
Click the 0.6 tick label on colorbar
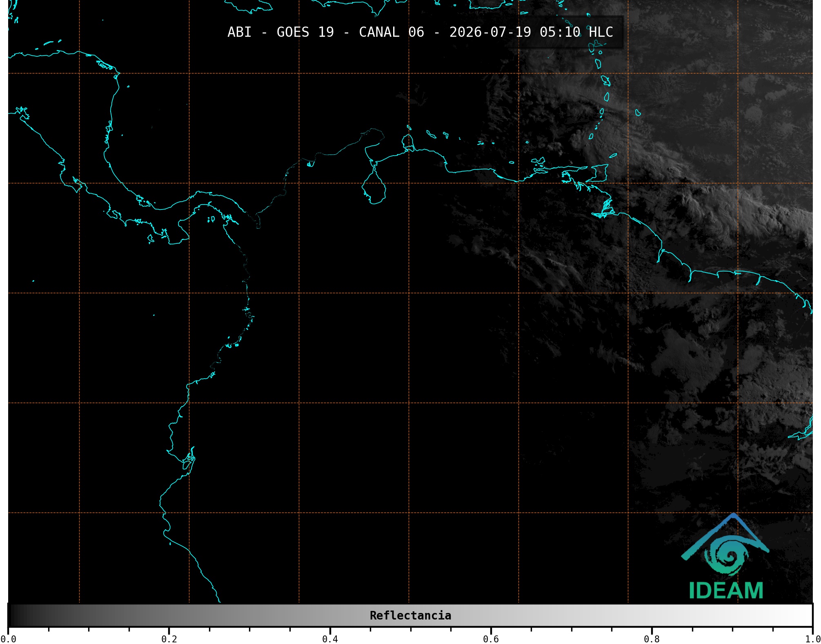(x=491, y=639)
